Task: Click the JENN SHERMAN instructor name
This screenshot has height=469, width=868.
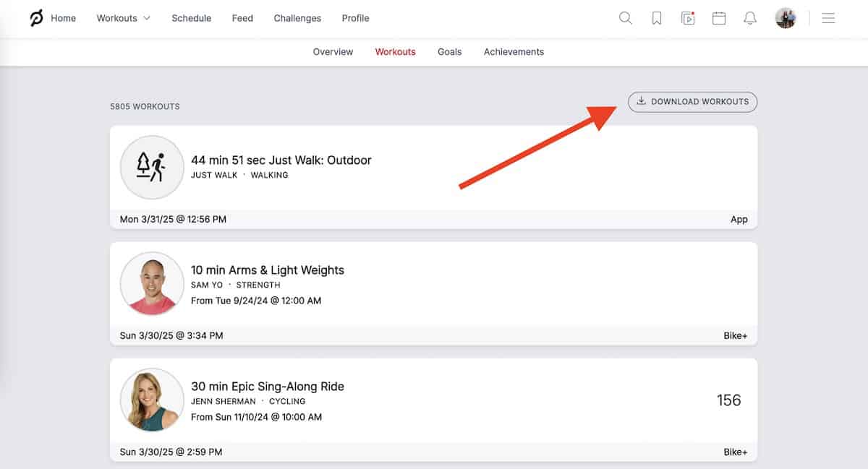Action: [224, 401]
